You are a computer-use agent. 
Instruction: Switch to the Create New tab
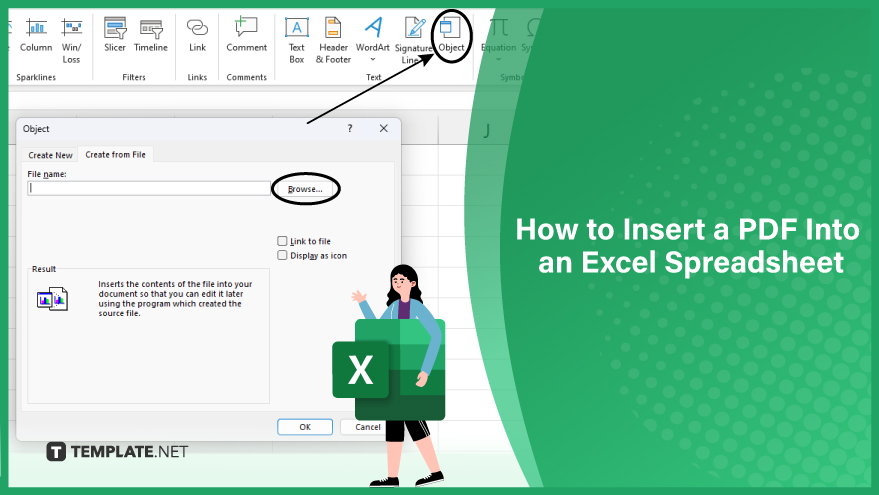click(50, 155)
